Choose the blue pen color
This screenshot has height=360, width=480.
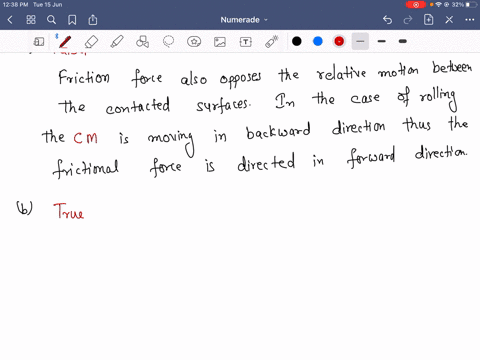[318, 41]
